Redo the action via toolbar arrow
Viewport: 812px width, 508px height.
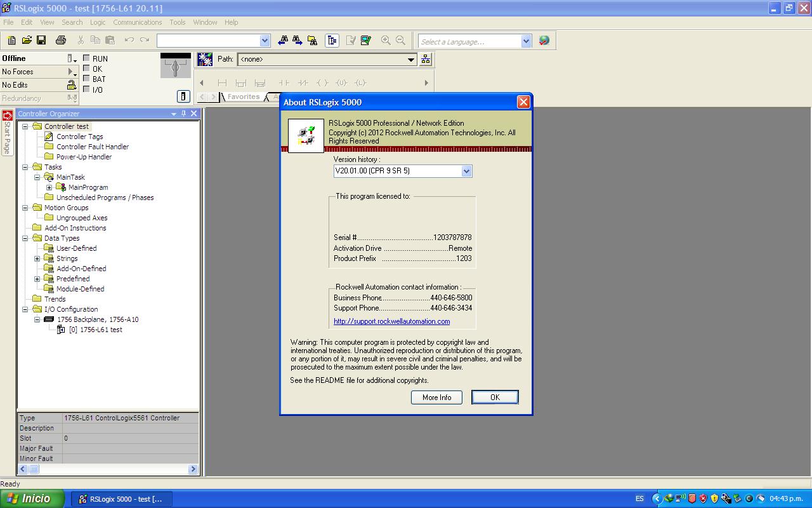coord(145,40)
